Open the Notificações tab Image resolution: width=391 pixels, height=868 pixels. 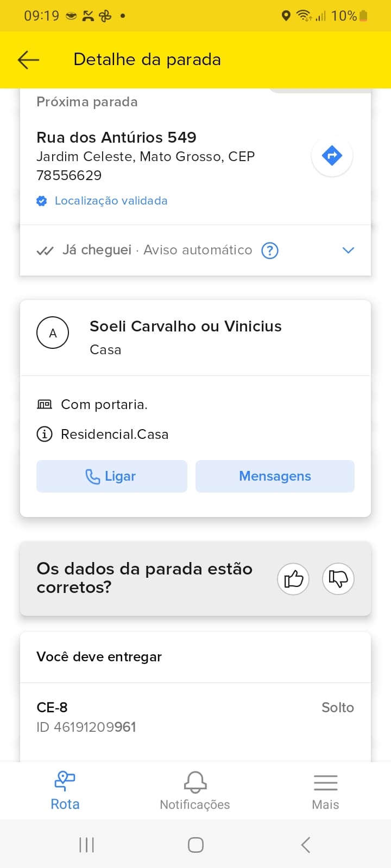(x=195, y=790)
